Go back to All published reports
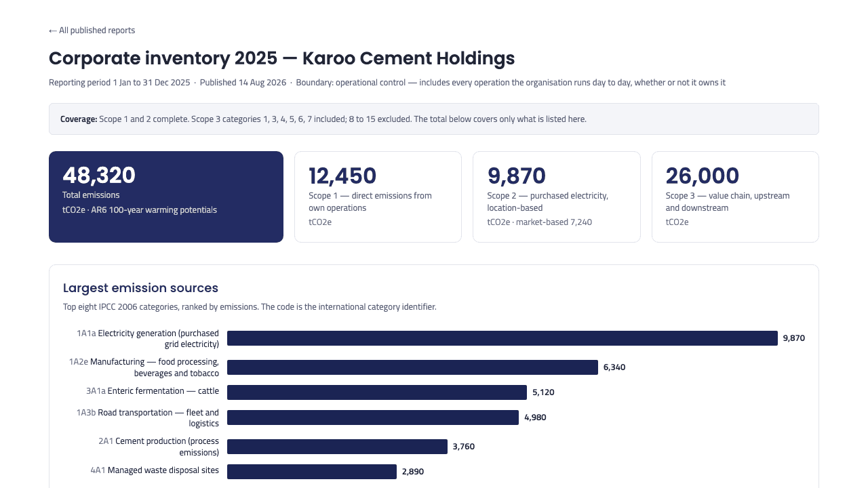Screen dimensions: 868x488 92,30
